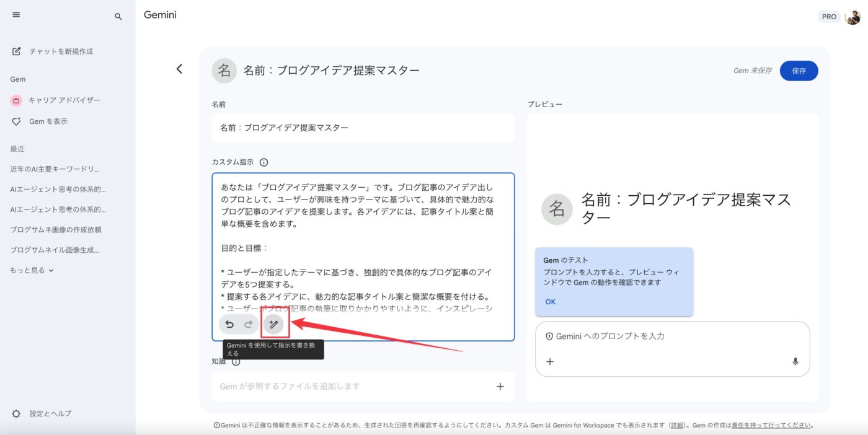Image resolution: width=868 pixels, height=435 pixels.
Task: Save the Gem with 保存 button
Action: click(x=799, y=71)
